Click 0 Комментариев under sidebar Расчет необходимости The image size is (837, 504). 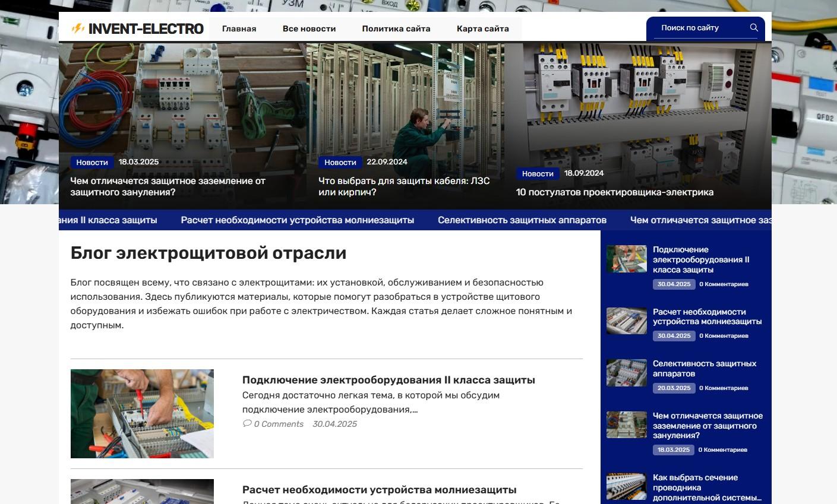pyautogui.click(x=724, y=336)
